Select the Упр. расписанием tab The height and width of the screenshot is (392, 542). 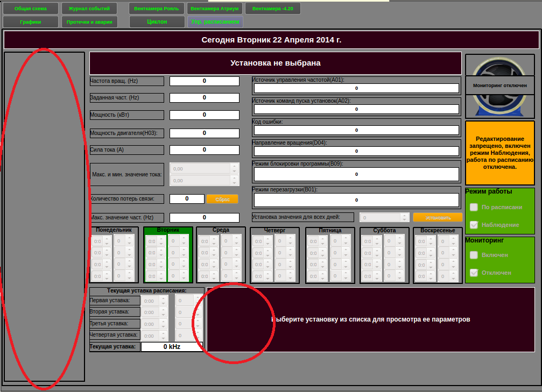[215, 22]
